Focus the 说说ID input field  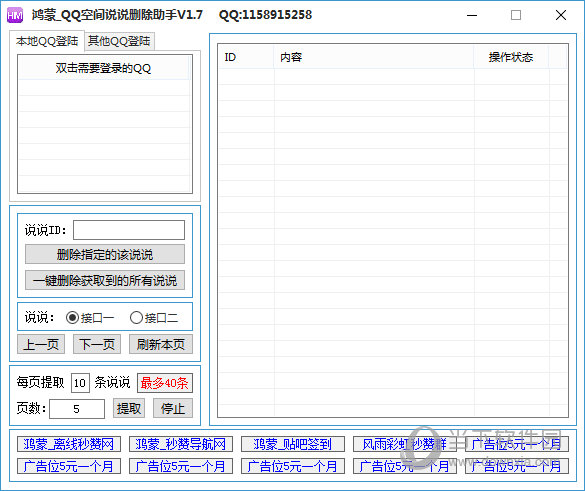click(x=129, y=230)
